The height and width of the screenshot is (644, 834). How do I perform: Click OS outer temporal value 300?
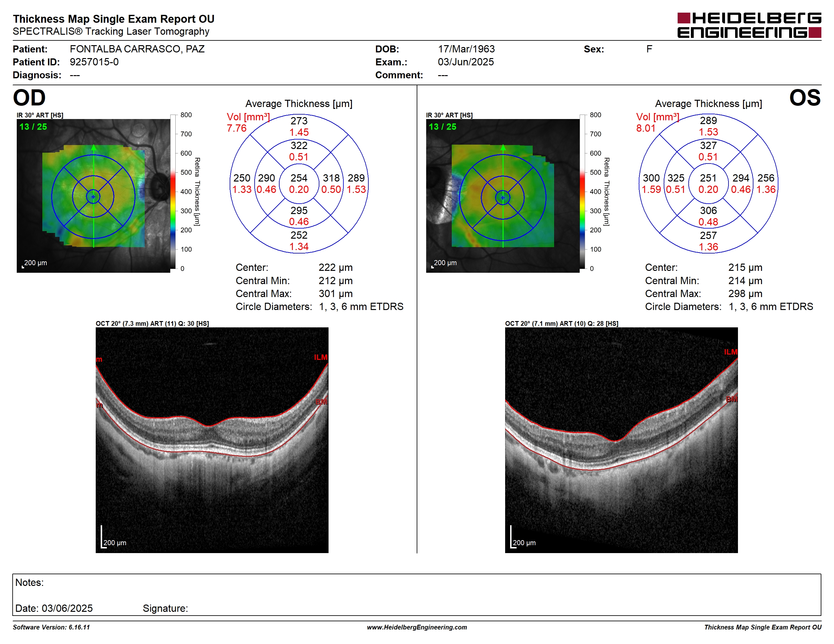pos(651,178)
